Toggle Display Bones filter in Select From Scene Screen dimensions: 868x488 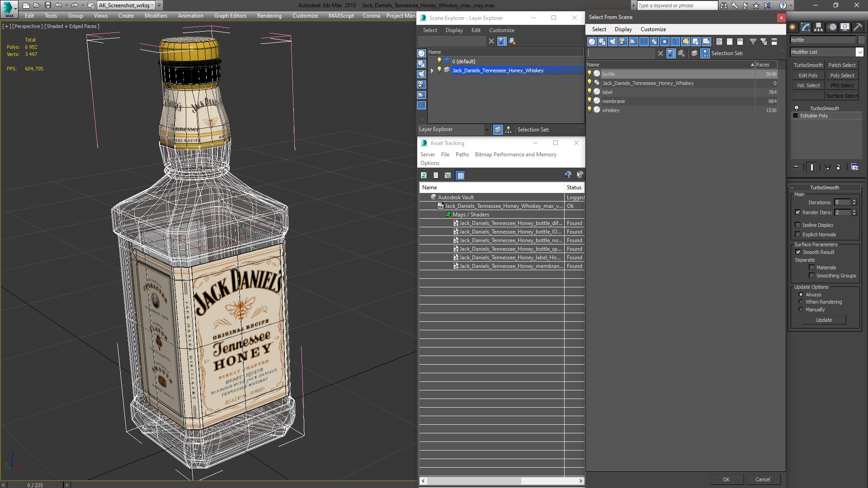675,42
